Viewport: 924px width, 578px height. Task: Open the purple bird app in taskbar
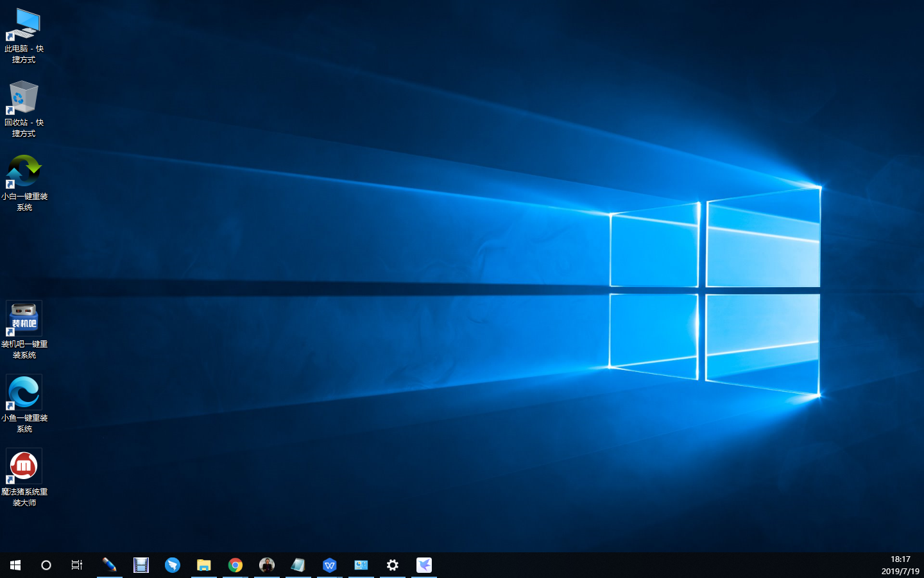tap(424, 565)
